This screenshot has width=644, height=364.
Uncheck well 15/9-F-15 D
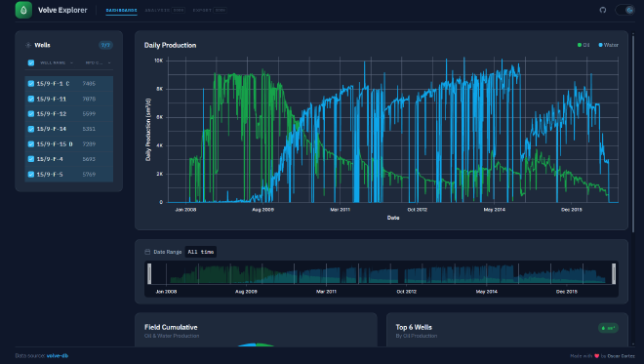[31, 143]
